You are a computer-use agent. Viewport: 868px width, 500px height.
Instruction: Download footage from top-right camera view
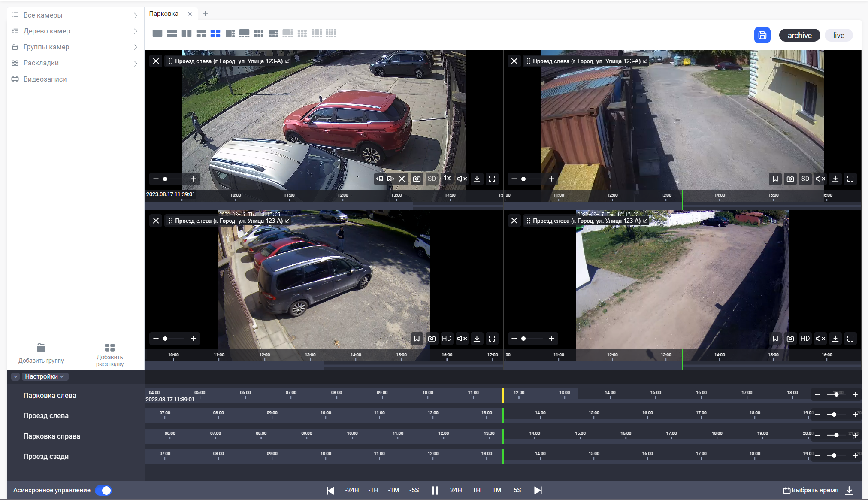coord(835,179)
